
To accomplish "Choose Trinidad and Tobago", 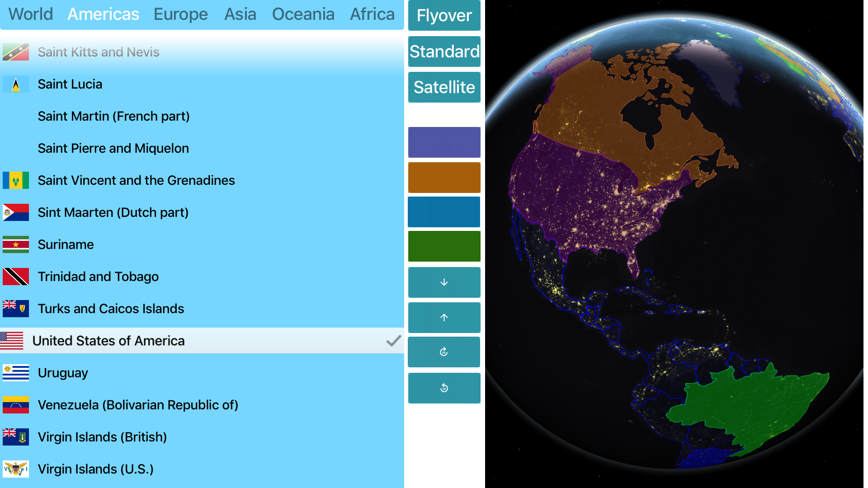I will 202,277.
